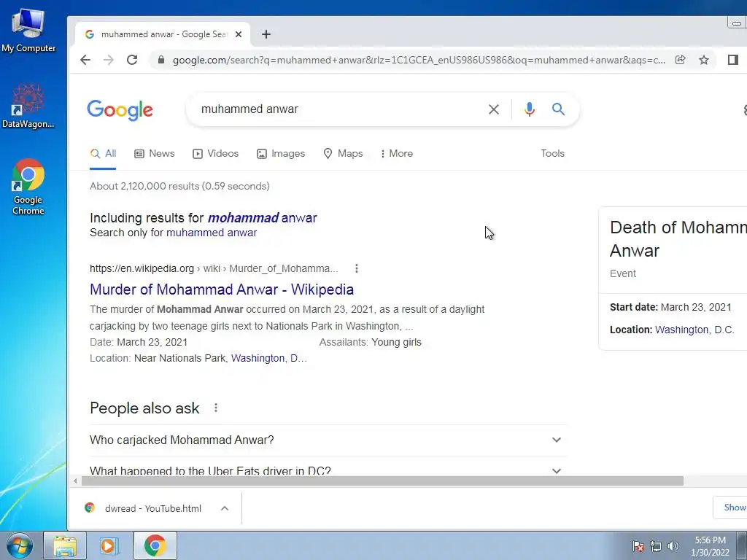Click wikipedia.org result URL breadcrumb
The height and width of the screenshot is (560, 747).
click(214, 268)
